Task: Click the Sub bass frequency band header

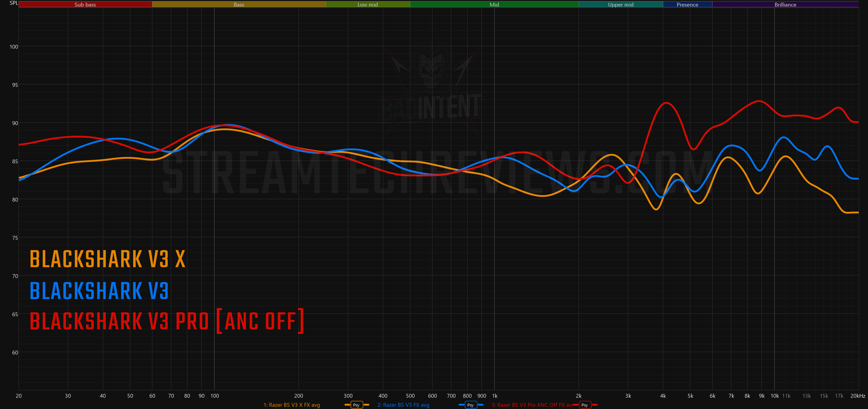Action: pos(85,5)
